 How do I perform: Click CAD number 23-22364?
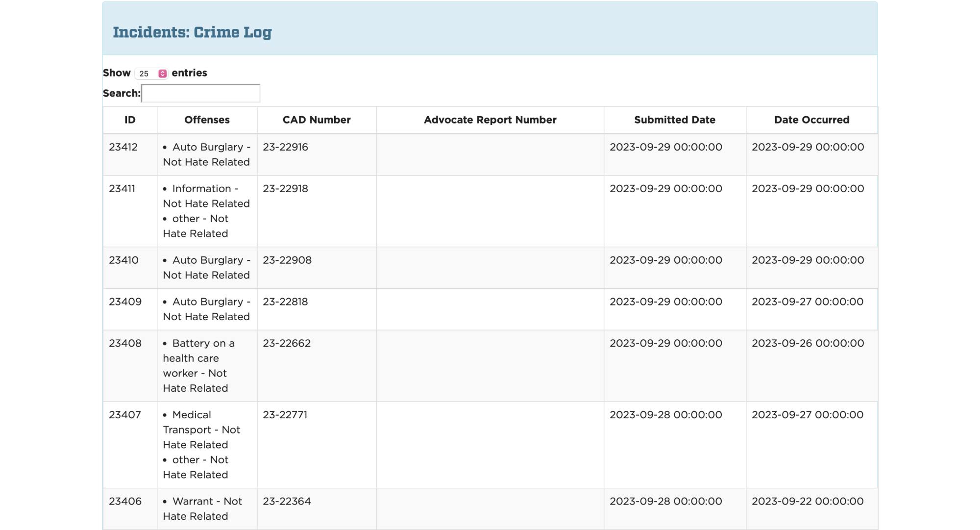(x=286, y=501)
